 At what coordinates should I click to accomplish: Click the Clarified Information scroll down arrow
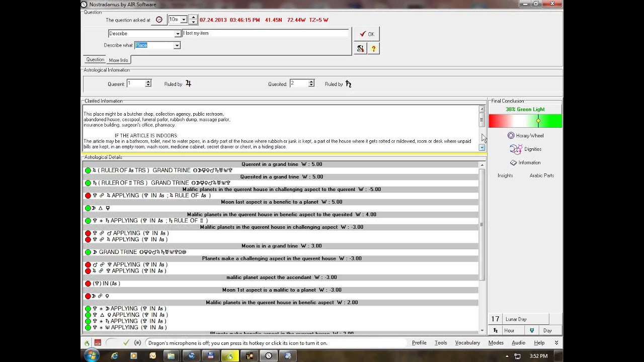pyautogui.click(x=482, y=147)
